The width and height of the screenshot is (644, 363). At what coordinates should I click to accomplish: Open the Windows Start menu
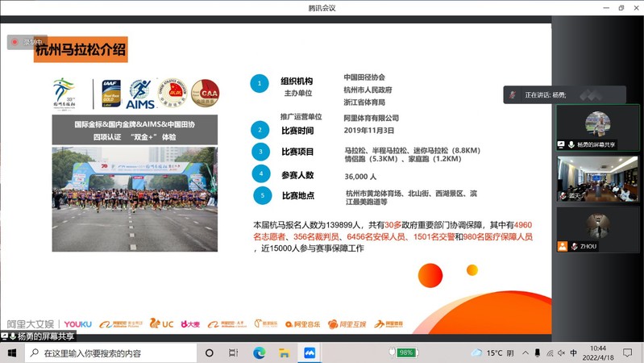pos(11,353)
